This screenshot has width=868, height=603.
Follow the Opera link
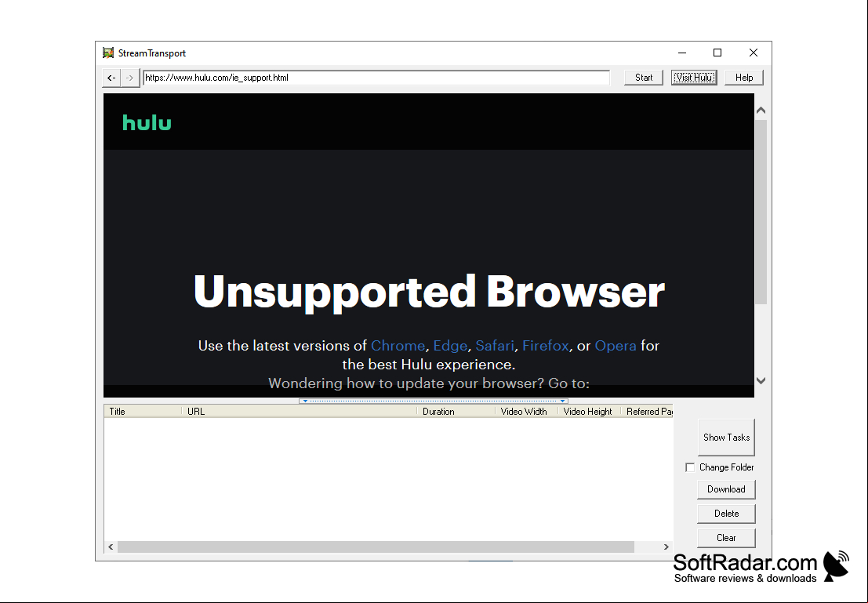[x=616, y=346]
